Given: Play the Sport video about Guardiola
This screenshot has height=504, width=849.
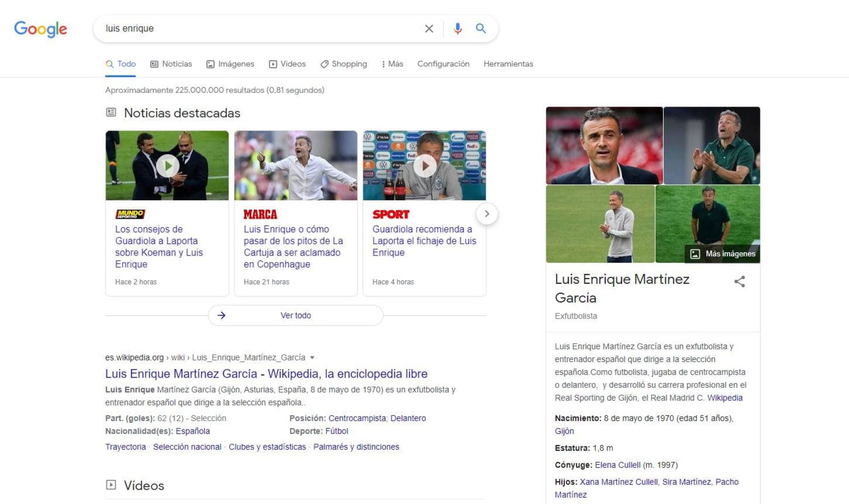Looking at the screenshot, I should [x=425, y=165].
